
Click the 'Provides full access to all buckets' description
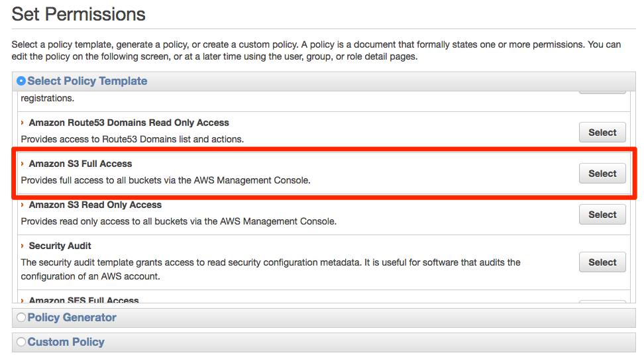(166, 180)
